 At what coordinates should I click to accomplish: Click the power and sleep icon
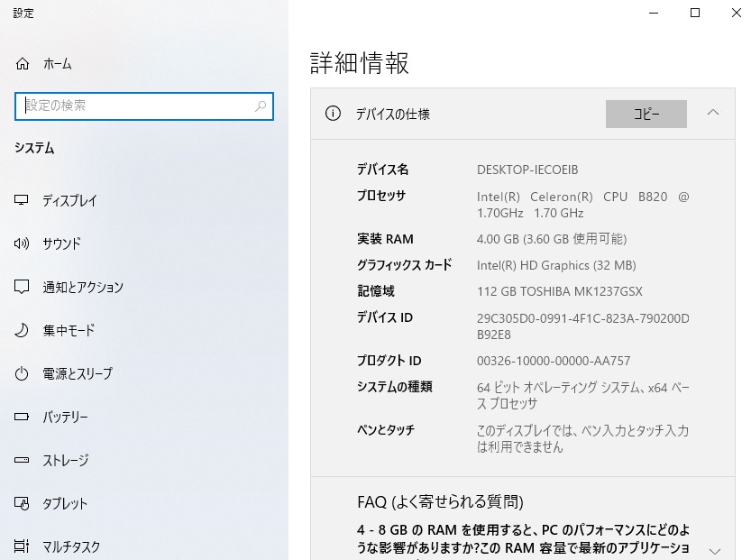pyautogui.click(x=22, y=373)
